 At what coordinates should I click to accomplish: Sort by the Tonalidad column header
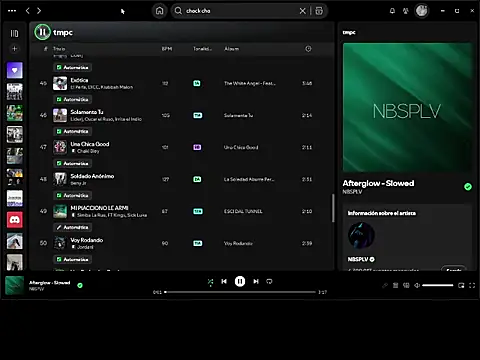[x=202, y=49]
